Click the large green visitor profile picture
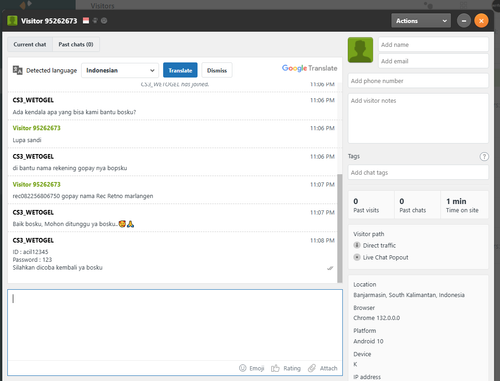 pos(360,50)
